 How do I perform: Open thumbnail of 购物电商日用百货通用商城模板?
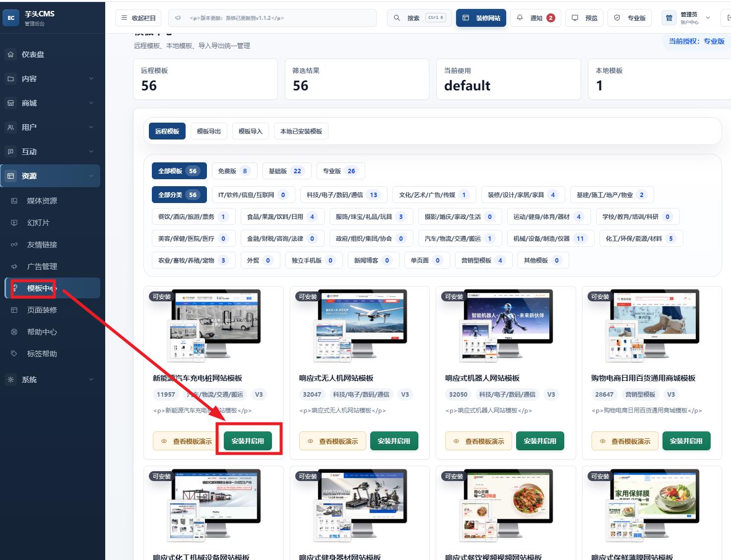pyautogui.click(x=652, y=326)
